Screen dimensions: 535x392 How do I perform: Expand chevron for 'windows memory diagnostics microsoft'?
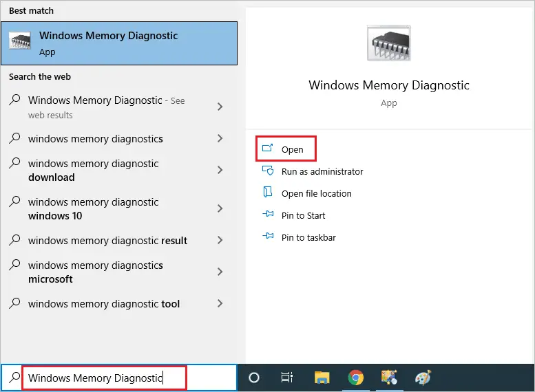click(x=220, y=272)
